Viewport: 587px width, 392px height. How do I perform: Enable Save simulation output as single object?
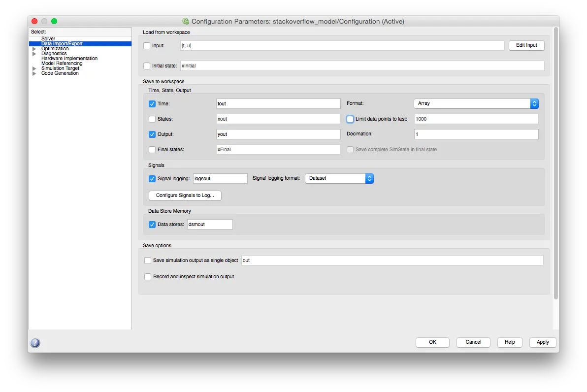click(x=148, y=260)
